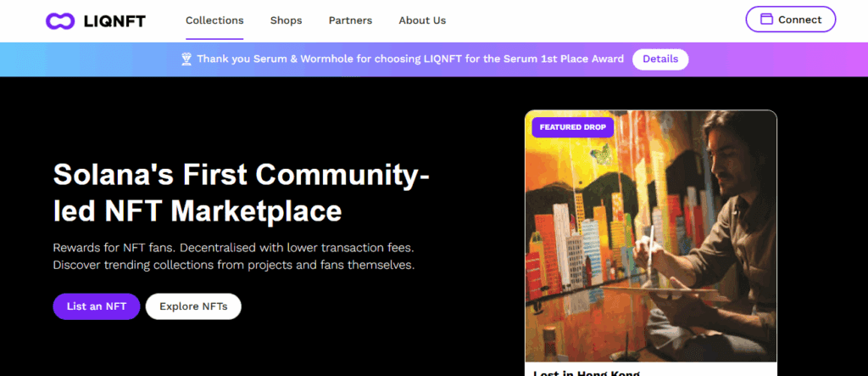Viewport: 868px width, 376px height.
Task: Click the Community-led NFT Marketplace headline
Action: click(242, 192)
